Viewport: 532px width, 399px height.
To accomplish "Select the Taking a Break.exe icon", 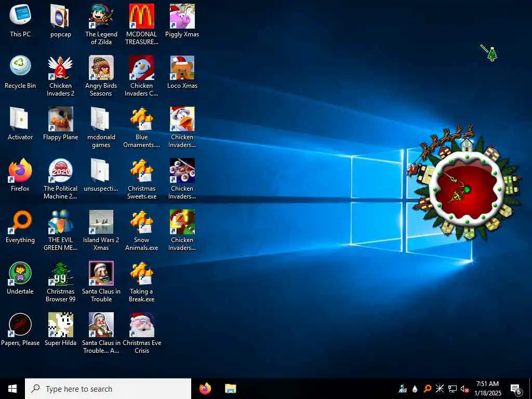I will (x=141, y=282).
